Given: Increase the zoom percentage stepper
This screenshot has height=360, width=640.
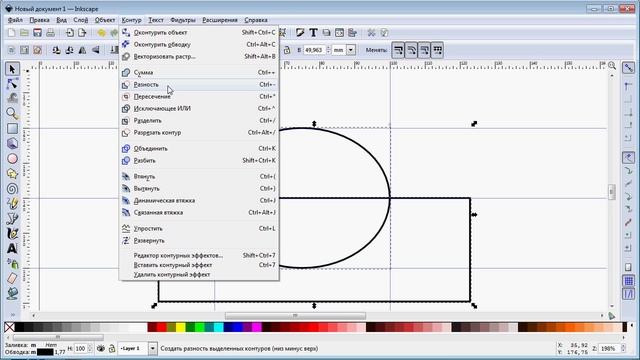Looking at the screenshot, I should click(x=623, y=346).
